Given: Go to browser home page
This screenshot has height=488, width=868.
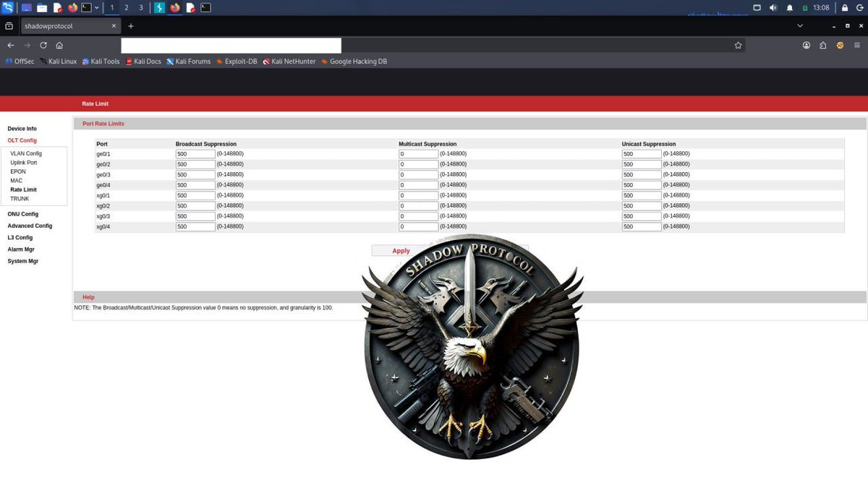Looking at the screenshot, I should pyautogui.click(x=59, y=45).
